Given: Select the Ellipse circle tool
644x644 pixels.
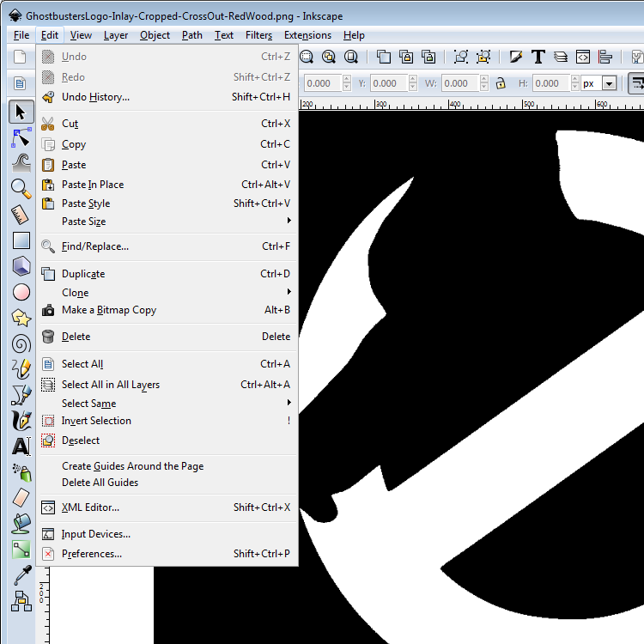Looking at the screenshot, I should 21,293.
